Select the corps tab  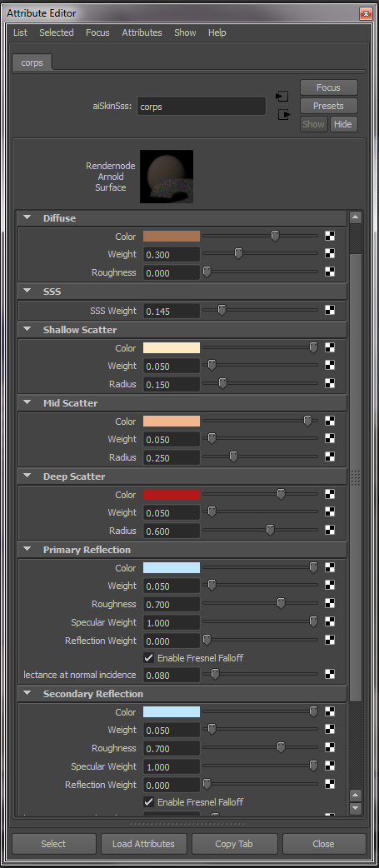click(x=32, y=62)
